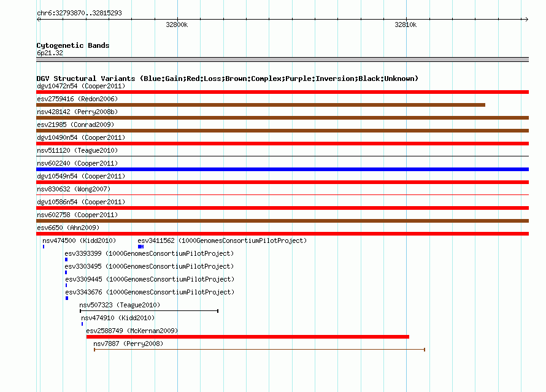Click the nsv7887 (Perry2008) label
This screenshot has width=546, height=392.
[128, 344]
